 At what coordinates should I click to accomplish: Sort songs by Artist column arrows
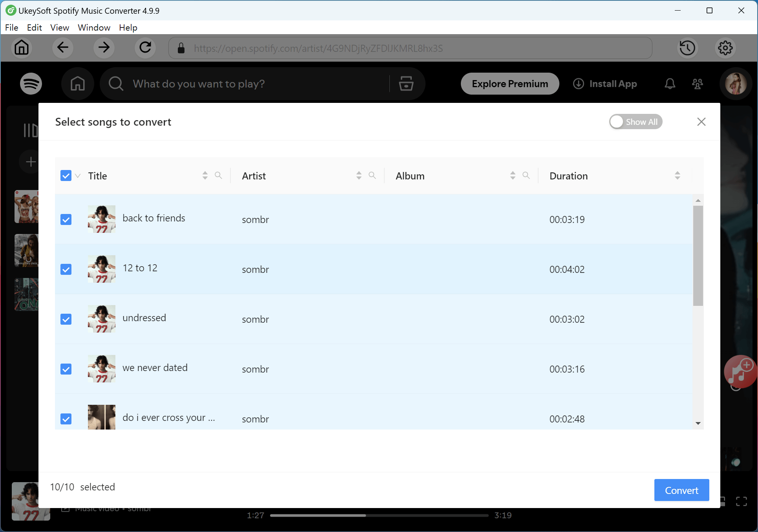(x=359, y=176)
